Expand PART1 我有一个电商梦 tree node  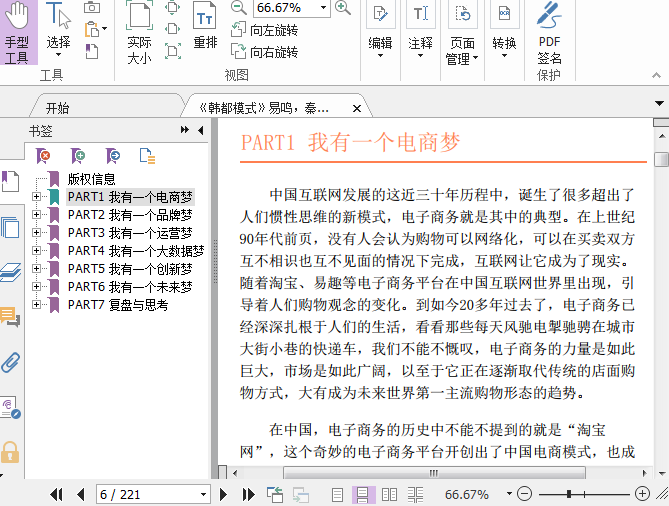point(36,197)
